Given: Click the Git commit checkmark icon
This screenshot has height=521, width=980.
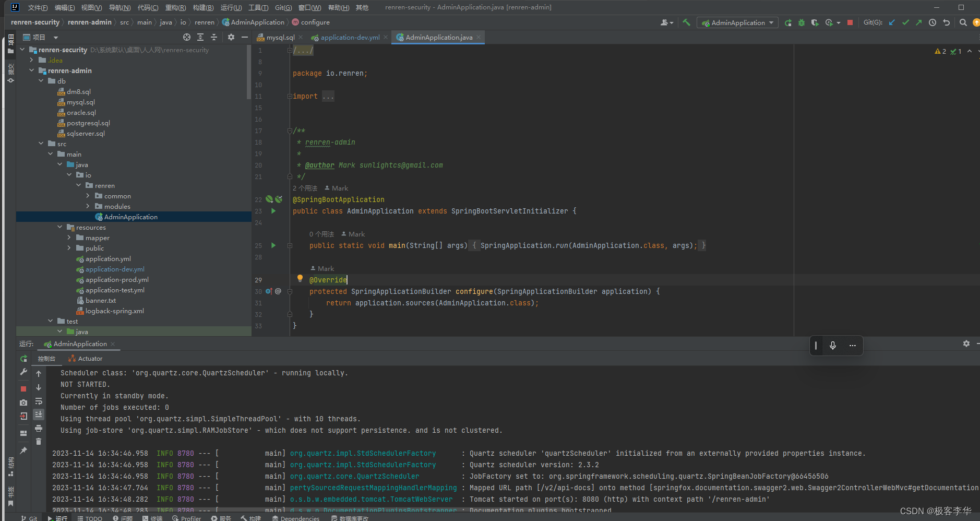Looking at the screenshot, I should [905, 22].
